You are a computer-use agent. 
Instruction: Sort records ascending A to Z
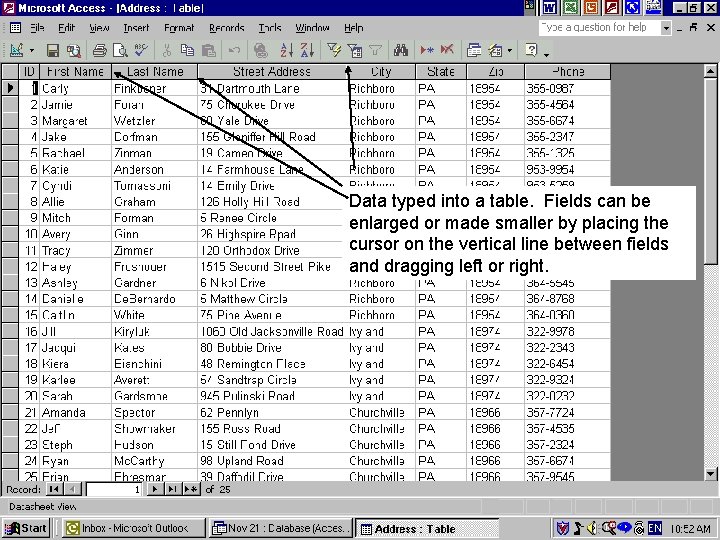[x=287, y=50]
